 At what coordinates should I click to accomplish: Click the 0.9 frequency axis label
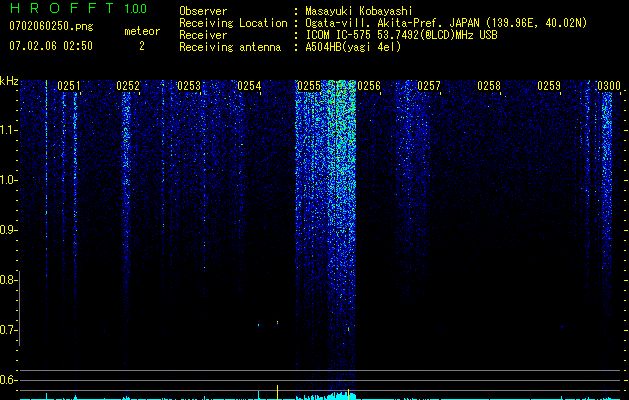point(7,230)
